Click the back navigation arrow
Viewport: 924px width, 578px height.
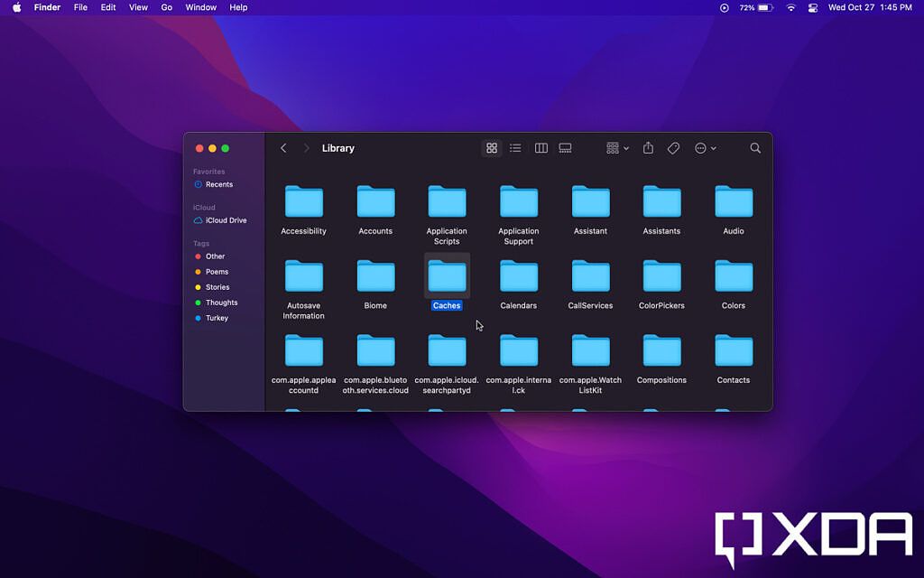pyautogui.click(x=283, y=147)
